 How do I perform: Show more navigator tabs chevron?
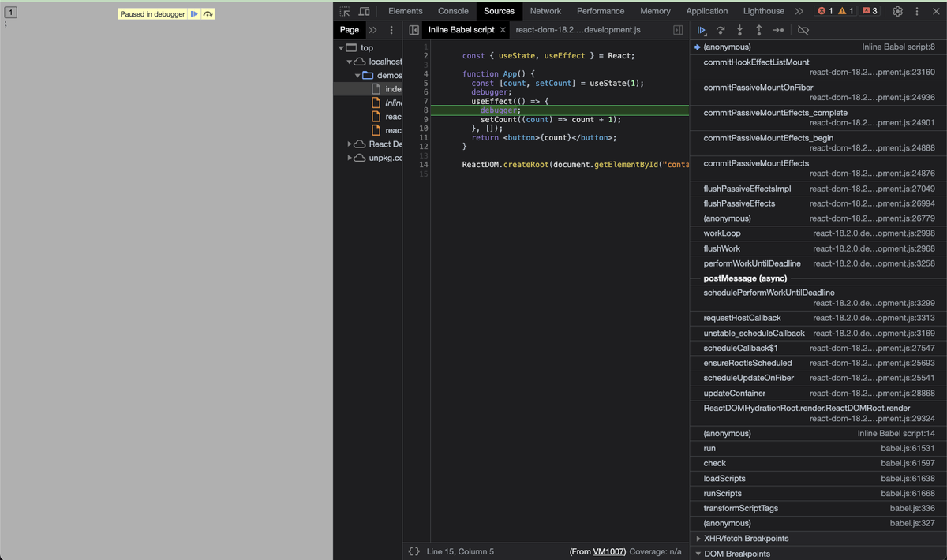pyautogui.click(x=372, y=30)
